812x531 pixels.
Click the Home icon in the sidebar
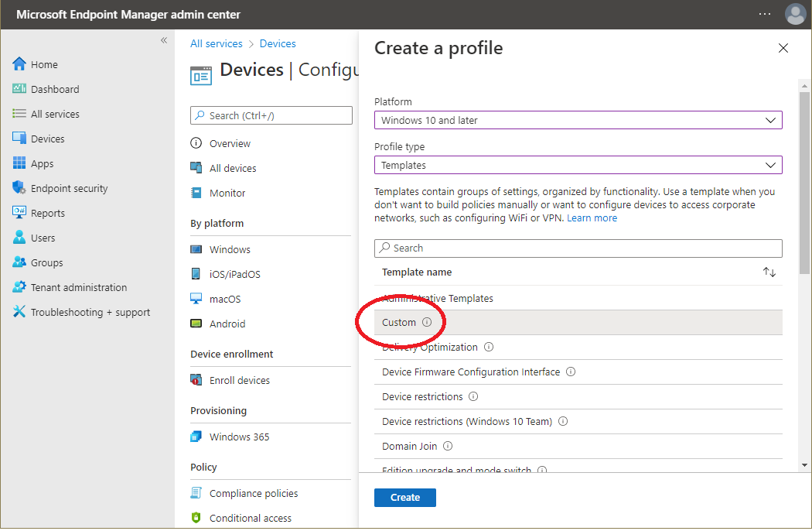tap(19, 63)
